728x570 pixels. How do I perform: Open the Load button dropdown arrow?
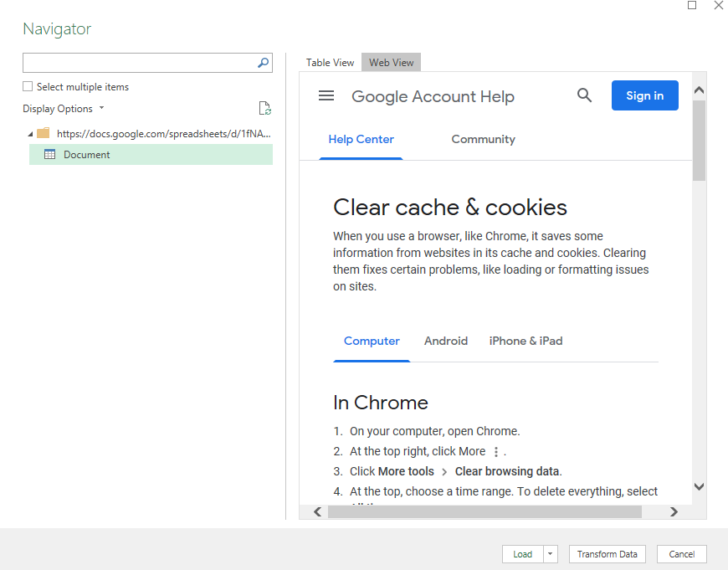[550, 554]
